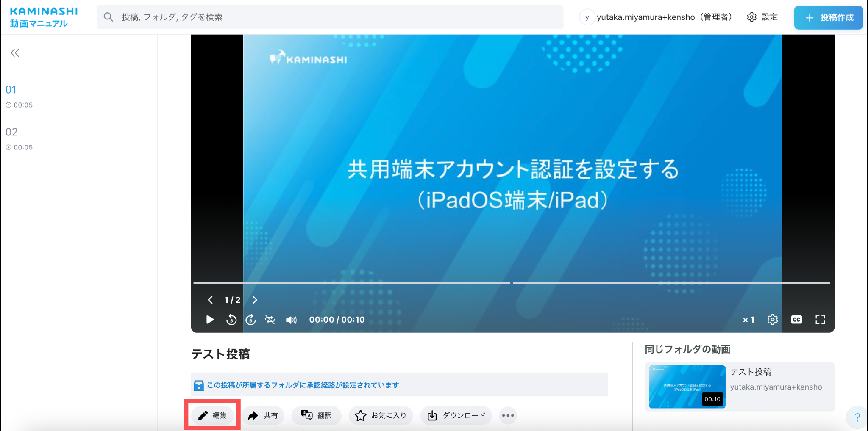The image size is (868, 431).
Task: Add to お気に入り favorites
Action: point(381,415)
